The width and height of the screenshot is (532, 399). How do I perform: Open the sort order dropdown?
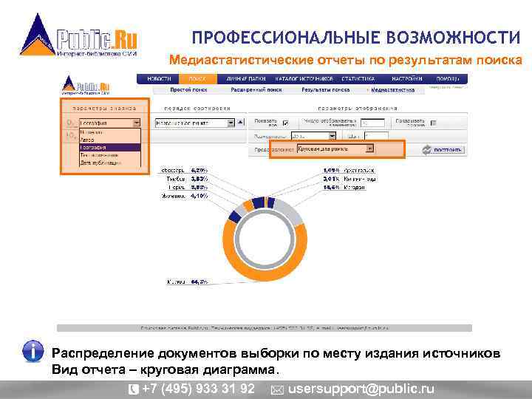click(195, 123)
